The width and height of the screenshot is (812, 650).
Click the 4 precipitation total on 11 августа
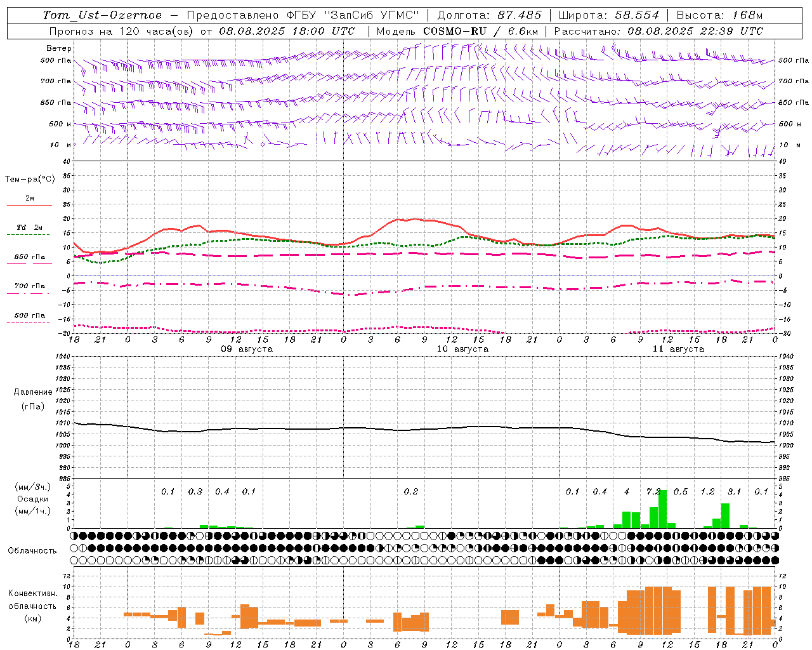tap(627, 491)
